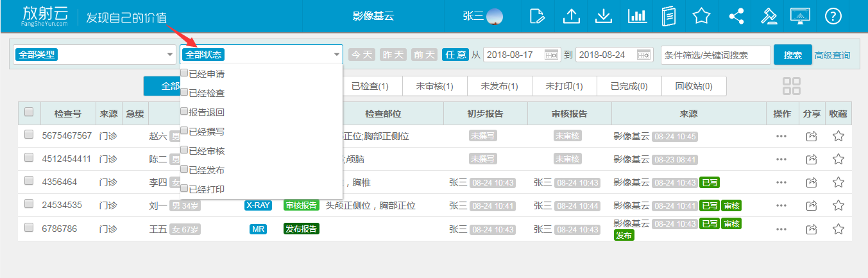The height and width of the screenshot is (278, 868).
Task: Click the keyword search input field
Action: (x=715, y=55)
